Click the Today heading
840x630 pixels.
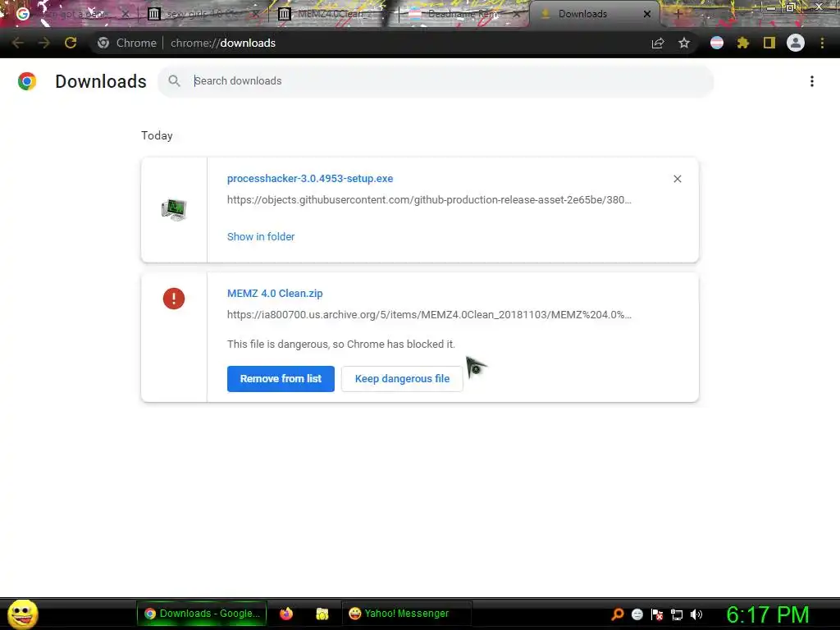[x=157, y=135]
